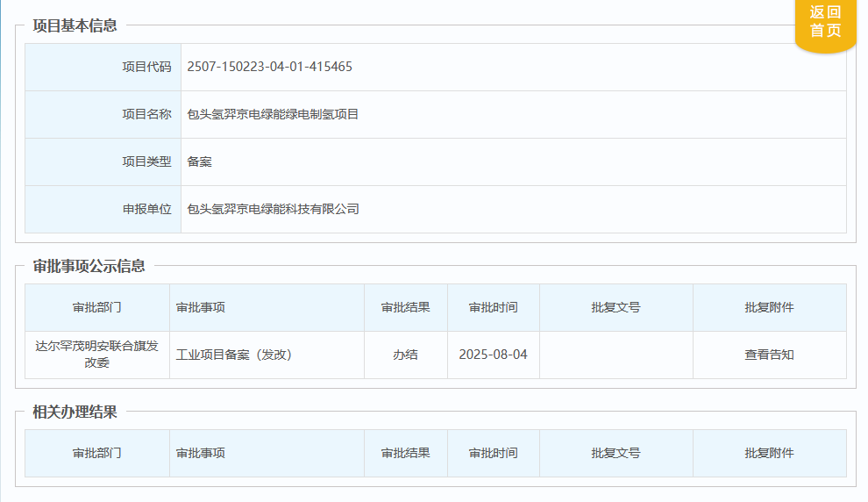Click the 相关办理结果 section heading
868x502 pixels.
75,412
